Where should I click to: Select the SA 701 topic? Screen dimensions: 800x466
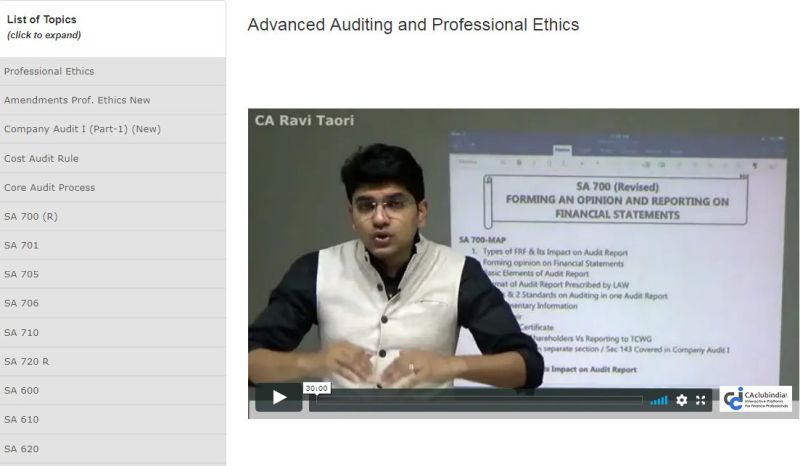[x=113, y=246]
